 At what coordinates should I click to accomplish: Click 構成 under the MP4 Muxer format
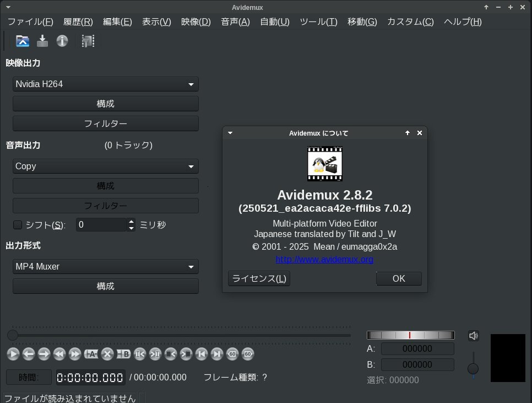coord(106,286)
